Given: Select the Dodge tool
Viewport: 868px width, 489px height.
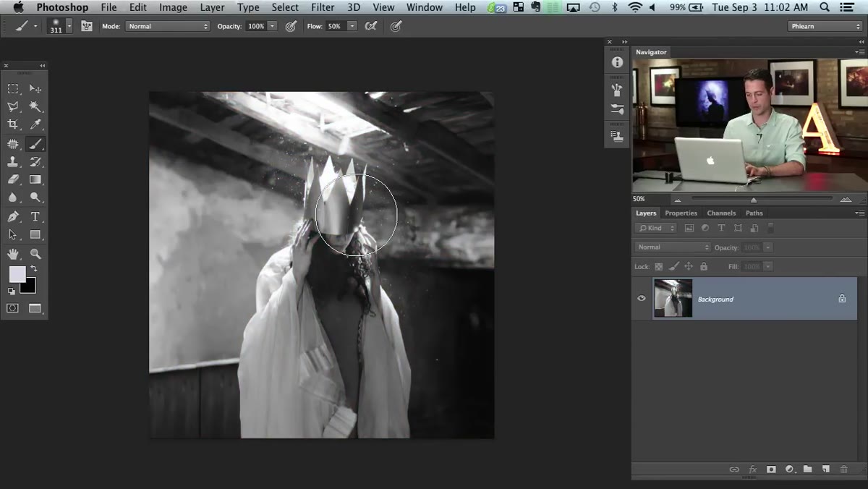Looking at the screenshot, I should (35, 197).
